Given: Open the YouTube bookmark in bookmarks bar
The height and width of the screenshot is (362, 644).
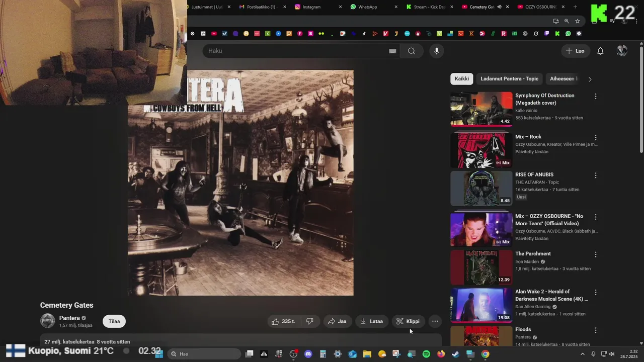Looking at the screenshot, I should pos(214,34).
